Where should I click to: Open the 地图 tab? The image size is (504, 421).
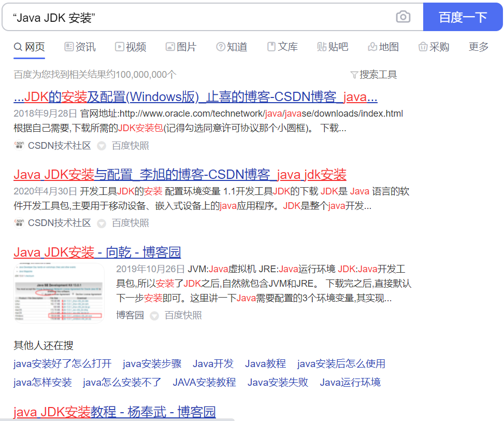(383, 47)
